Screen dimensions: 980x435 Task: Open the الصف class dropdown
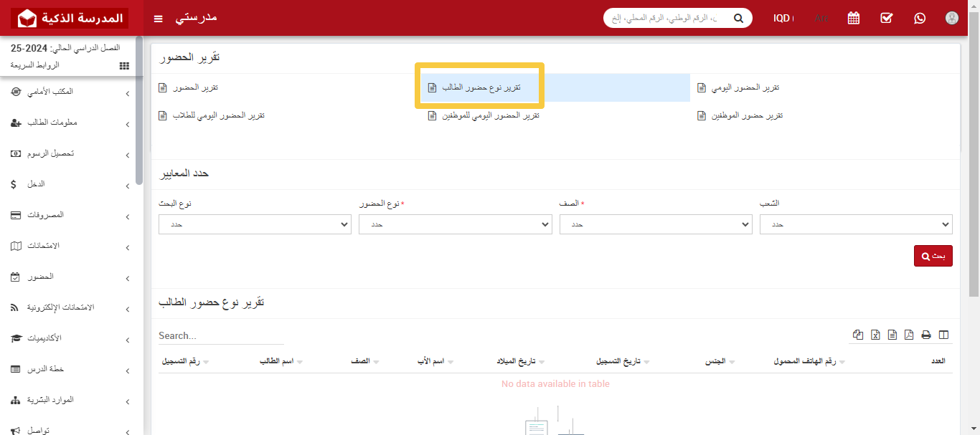click(655, 224)
